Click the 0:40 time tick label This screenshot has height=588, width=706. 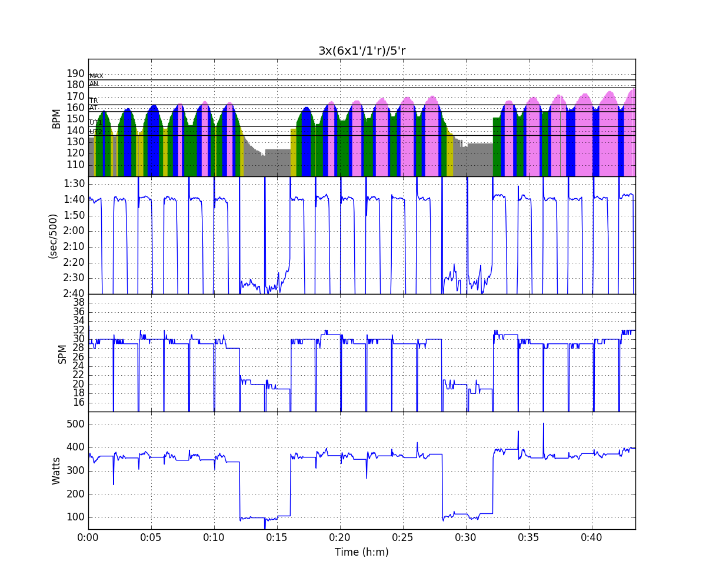(591, 537)
